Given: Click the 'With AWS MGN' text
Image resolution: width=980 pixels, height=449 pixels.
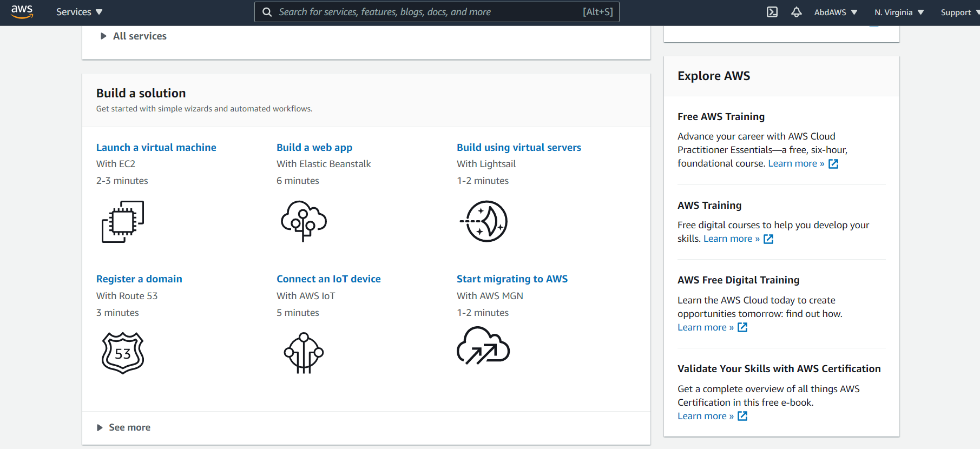Looking at the screenshot, I should (490, 296).
